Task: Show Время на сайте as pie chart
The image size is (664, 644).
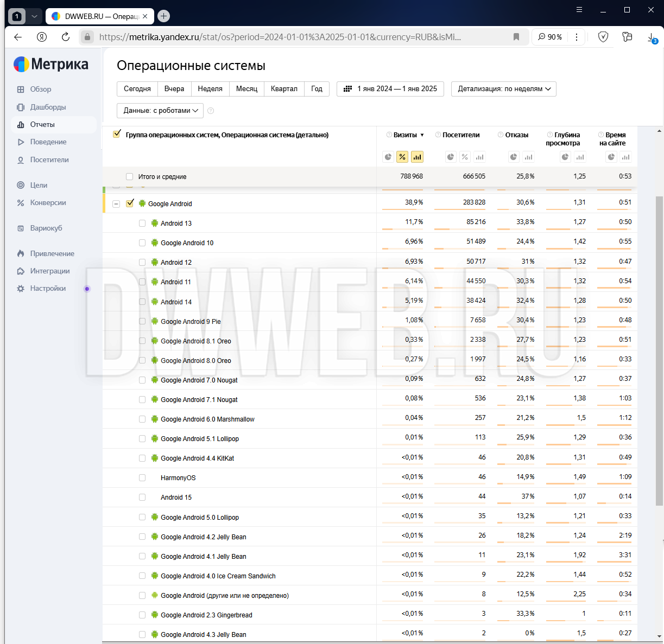Action: 611,157
